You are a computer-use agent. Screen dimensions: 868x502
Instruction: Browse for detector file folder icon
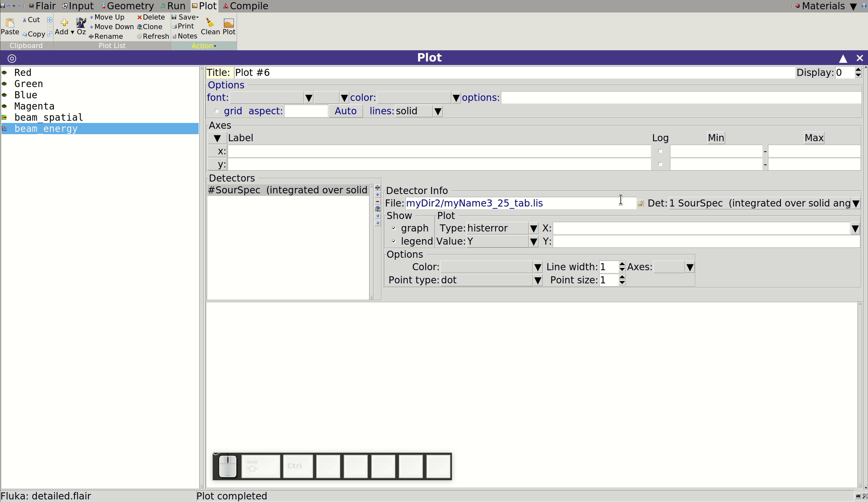click(640, 203)
